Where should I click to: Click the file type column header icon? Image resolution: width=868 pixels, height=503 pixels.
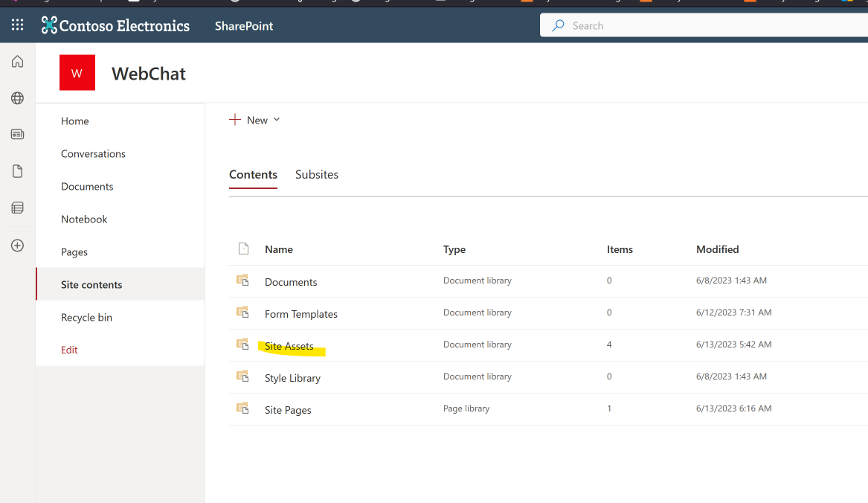click(243, 249)
